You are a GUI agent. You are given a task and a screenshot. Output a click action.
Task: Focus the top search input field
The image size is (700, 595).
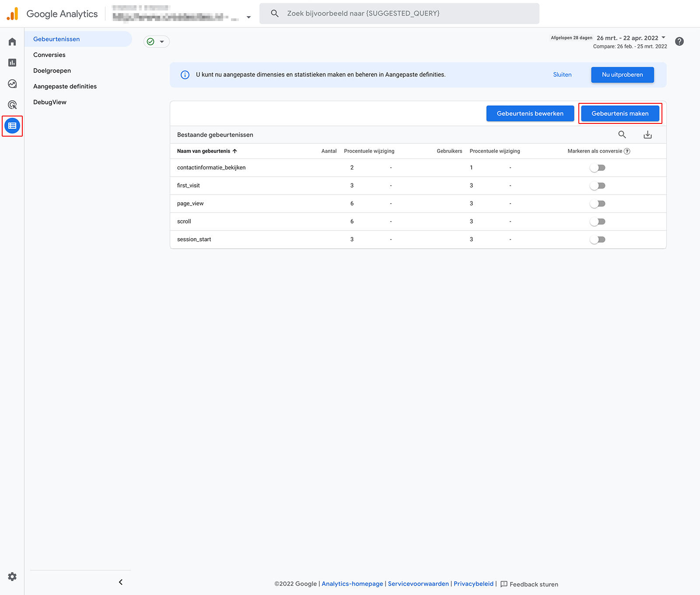[399, 14]
